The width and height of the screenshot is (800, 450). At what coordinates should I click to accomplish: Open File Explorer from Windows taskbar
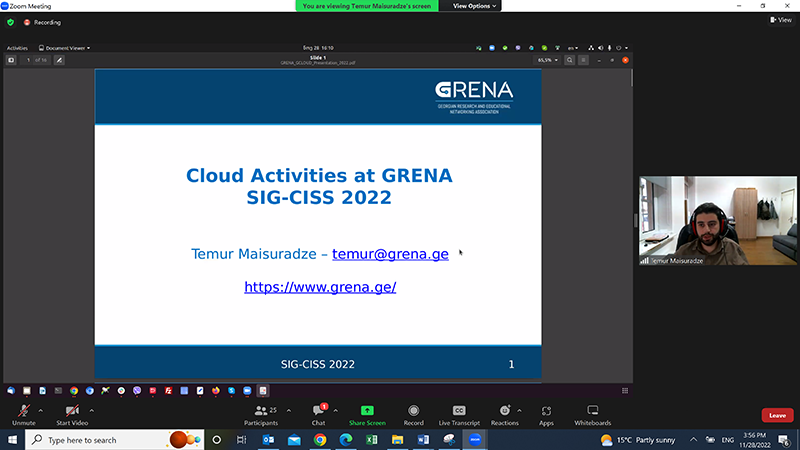(397, 440)
